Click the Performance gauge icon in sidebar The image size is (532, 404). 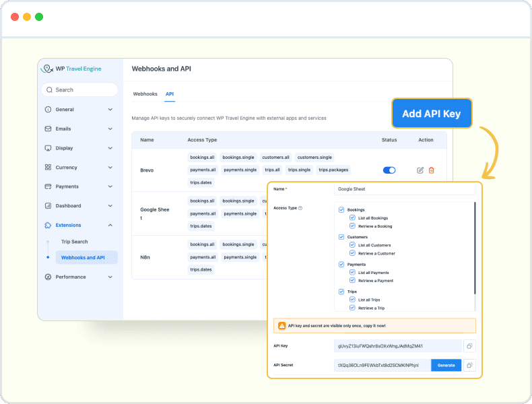(48, 277)
